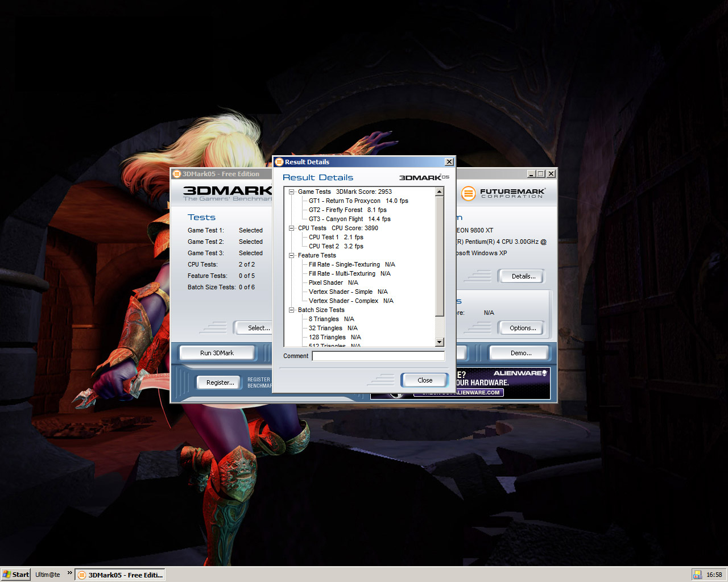The image size is (728, 582).
Task: Click the 3DMark05 window title bar icon
Action: click(x=177, y=174)
